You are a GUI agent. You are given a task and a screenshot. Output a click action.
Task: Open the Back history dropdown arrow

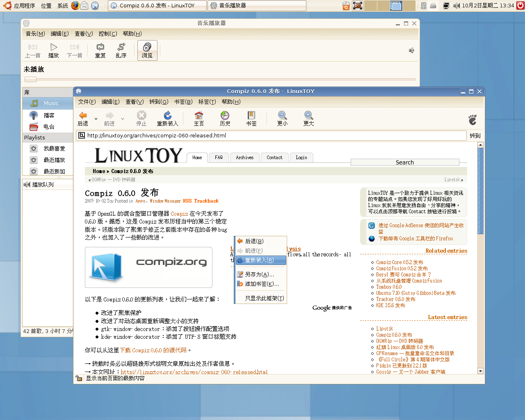point(96,119)
